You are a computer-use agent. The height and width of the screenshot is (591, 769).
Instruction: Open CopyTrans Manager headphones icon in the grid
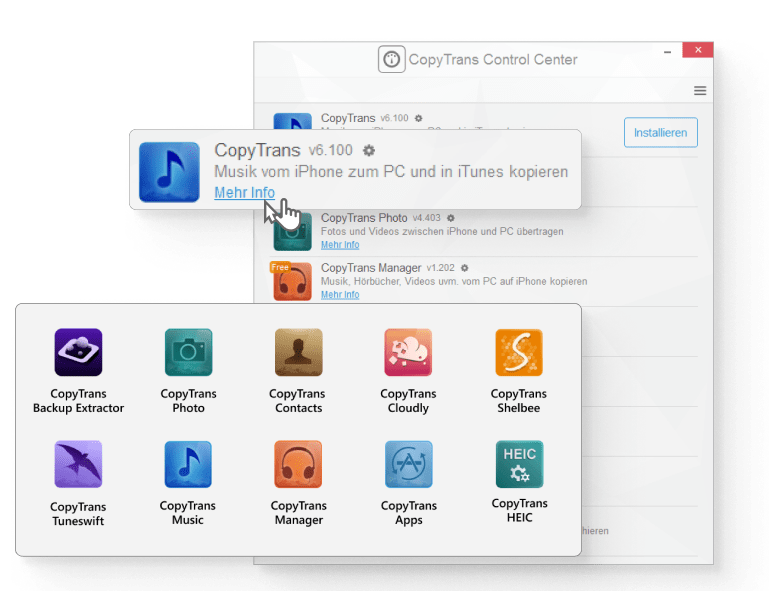point(298,464)
